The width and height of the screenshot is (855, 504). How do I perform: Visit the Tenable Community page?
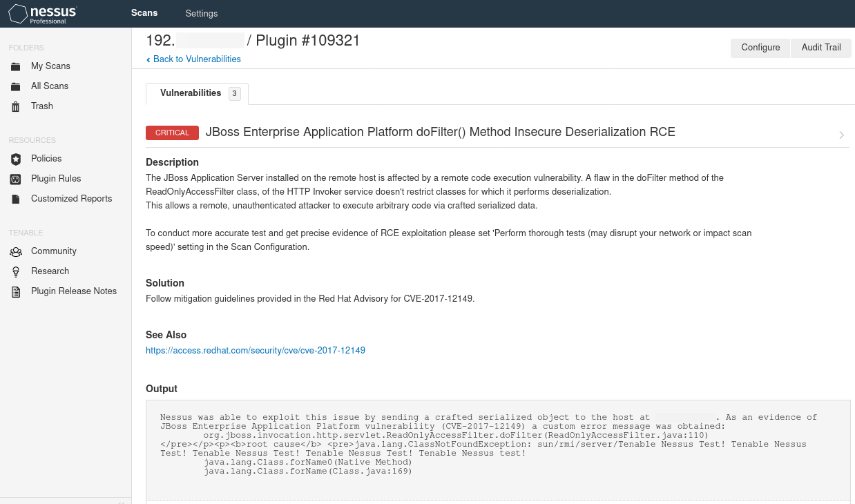[54, 251]
